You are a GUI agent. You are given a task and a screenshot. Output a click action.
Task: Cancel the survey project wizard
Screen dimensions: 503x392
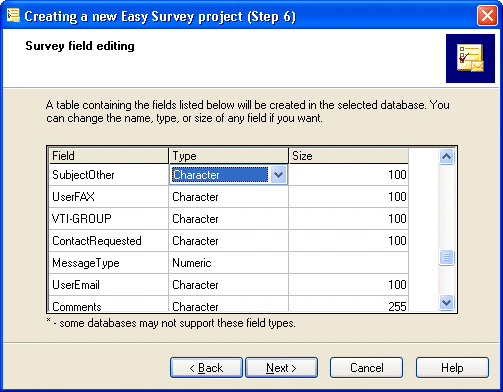tap(366, 368)
